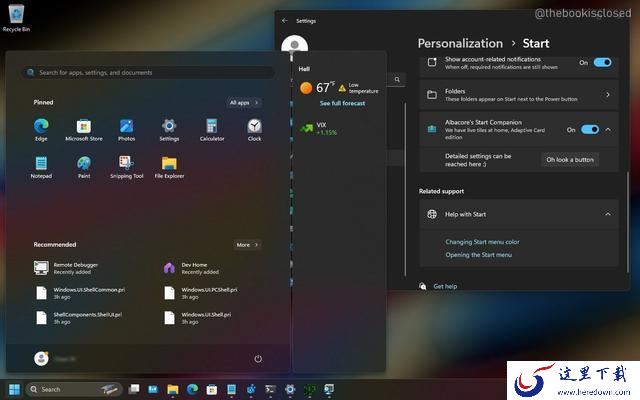Open 'Changing Start menu color' link
Viewport: 640px width, 400px height.
pos(482,242)
